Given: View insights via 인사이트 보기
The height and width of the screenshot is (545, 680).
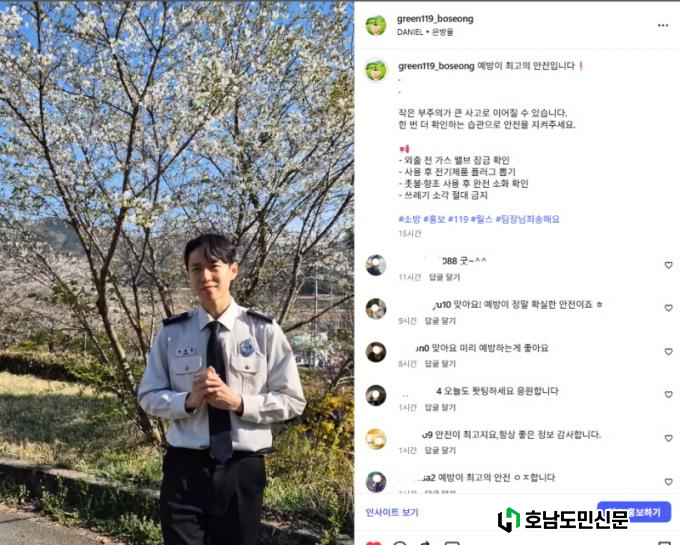Looking at the screenshot, I should point(392,512).
